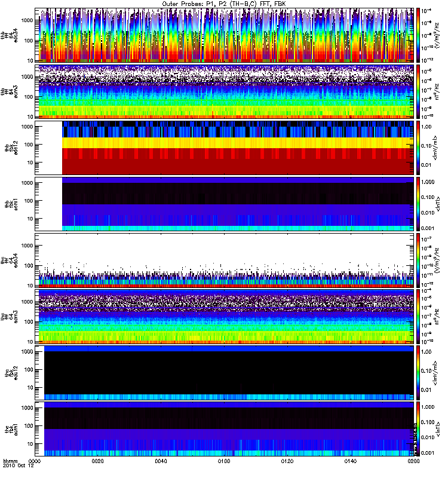Viewport: 448px width, 478px height.
Task: Click the color bar of the thc scm3 panel
Action: (418, 317)
